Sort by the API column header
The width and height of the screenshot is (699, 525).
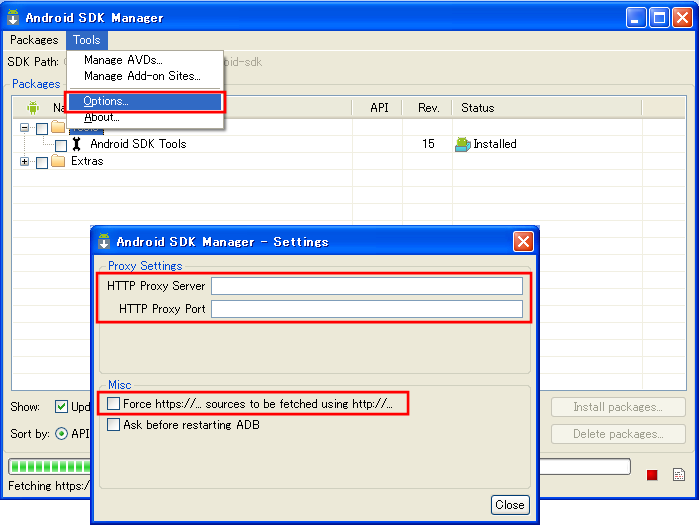(x=379, y=108)
